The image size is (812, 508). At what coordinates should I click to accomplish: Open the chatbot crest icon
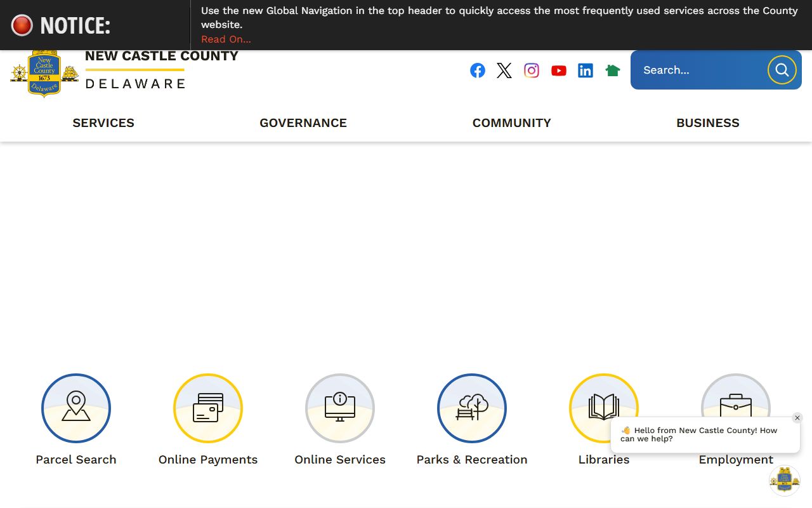[785, 481]
